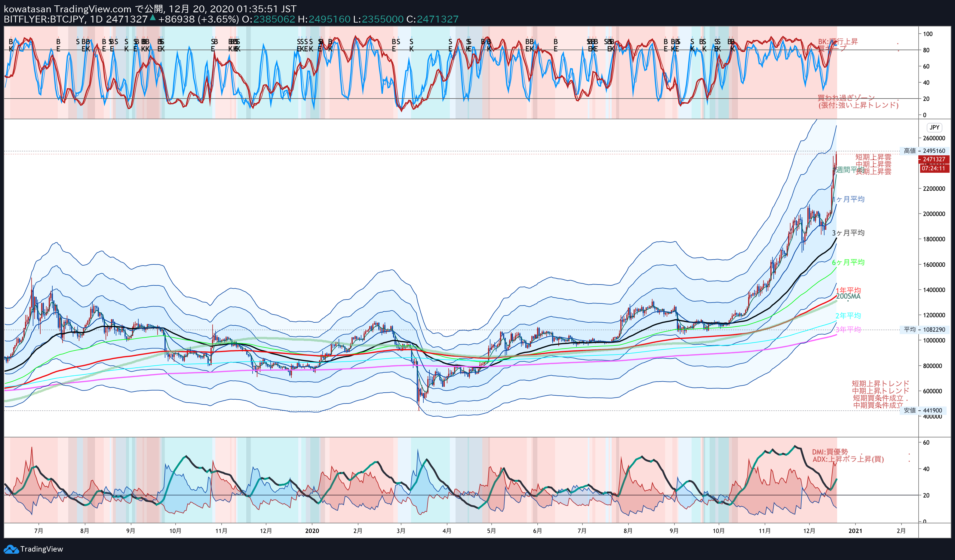Click the TradingView logo icon

11,549
